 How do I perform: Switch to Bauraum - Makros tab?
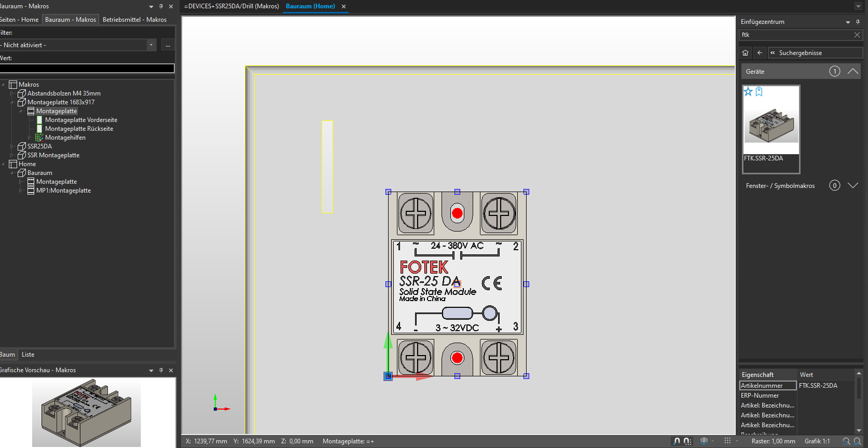(x=71, y=20)
